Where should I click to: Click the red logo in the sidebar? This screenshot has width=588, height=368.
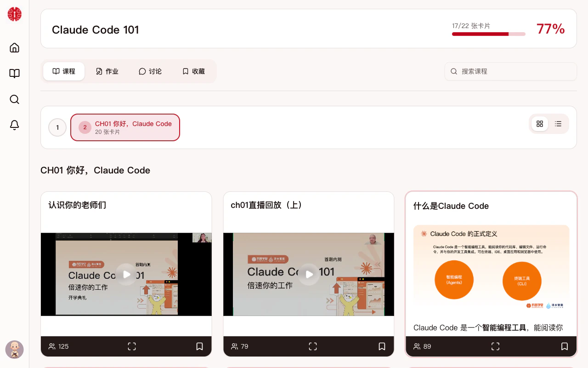click(x=14, y=14)
